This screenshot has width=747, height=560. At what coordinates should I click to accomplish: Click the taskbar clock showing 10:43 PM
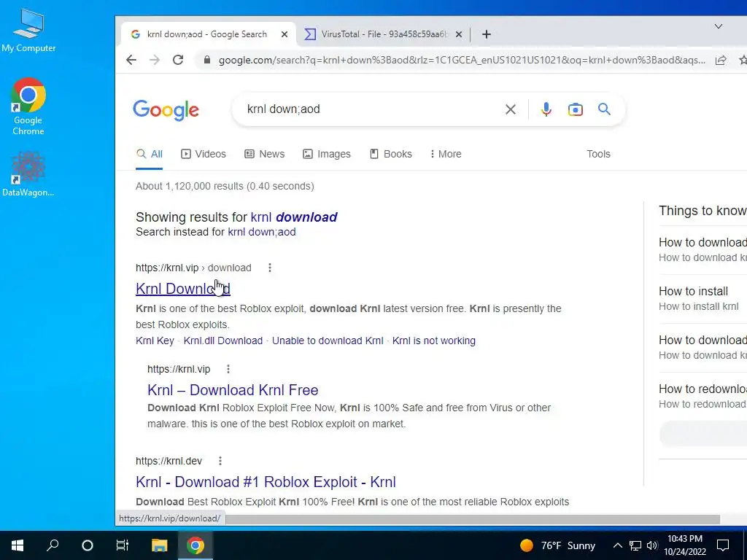[x=684, y=545]
